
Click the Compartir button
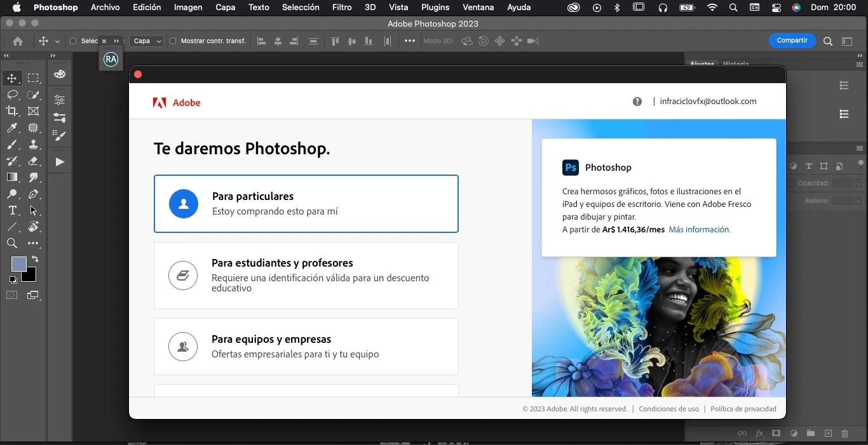(x=792, y=41)
